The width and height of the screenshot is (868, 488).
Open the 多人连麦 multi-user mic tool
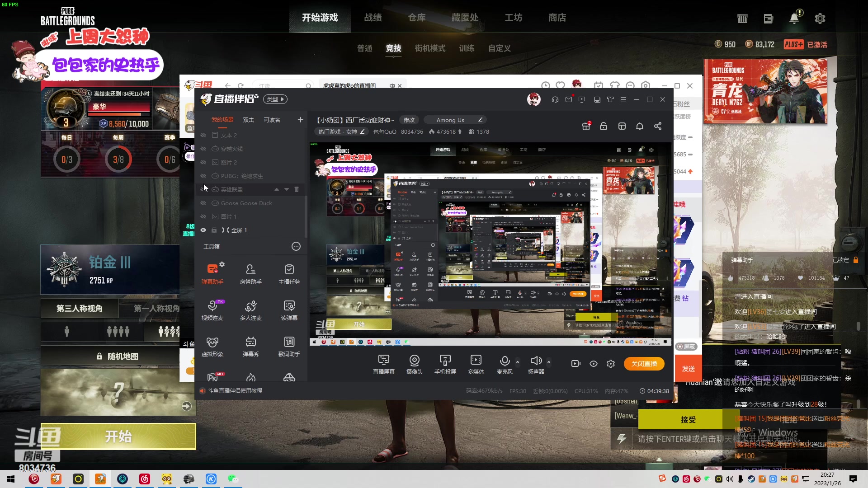click(x=250, y=310)
